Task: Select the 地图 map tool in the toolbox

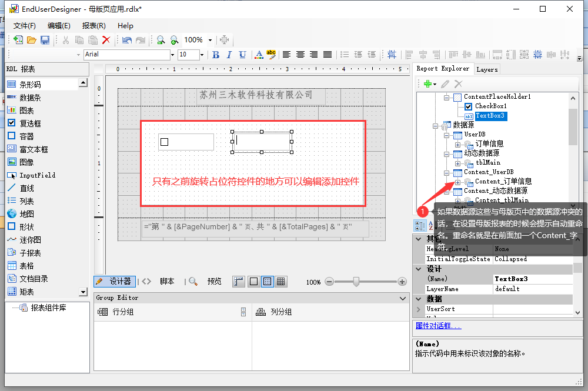Action: [x=26, y=213]
